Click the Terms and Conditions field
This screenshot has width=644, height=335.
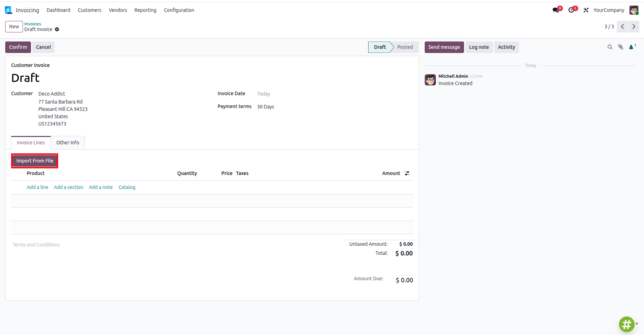coord(36,245)
